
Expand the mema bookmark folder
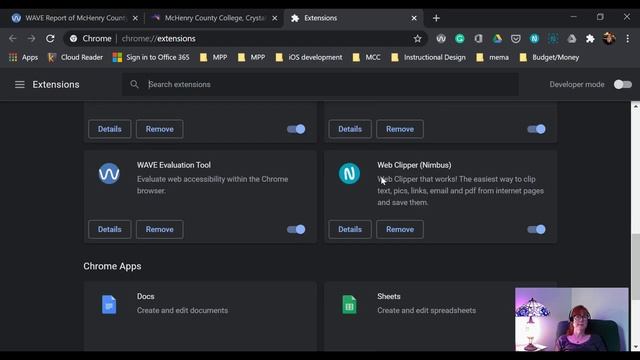492,58
